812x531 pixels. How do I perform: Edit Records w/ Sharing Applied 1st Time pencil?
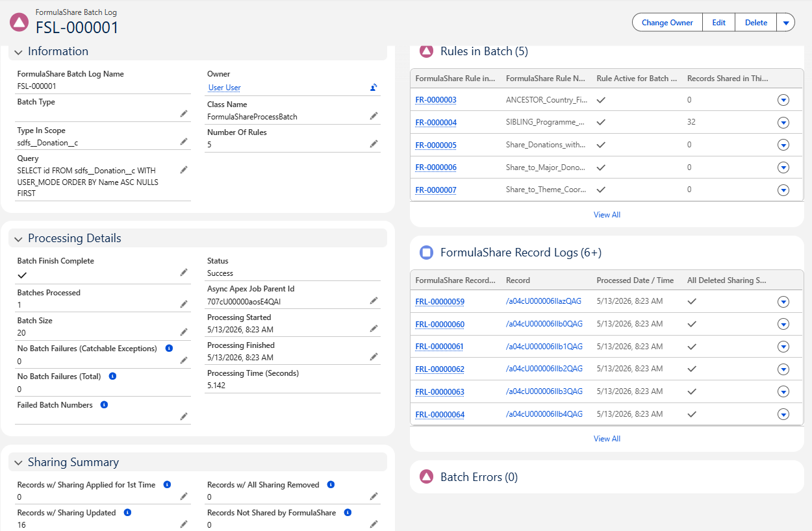184,496
